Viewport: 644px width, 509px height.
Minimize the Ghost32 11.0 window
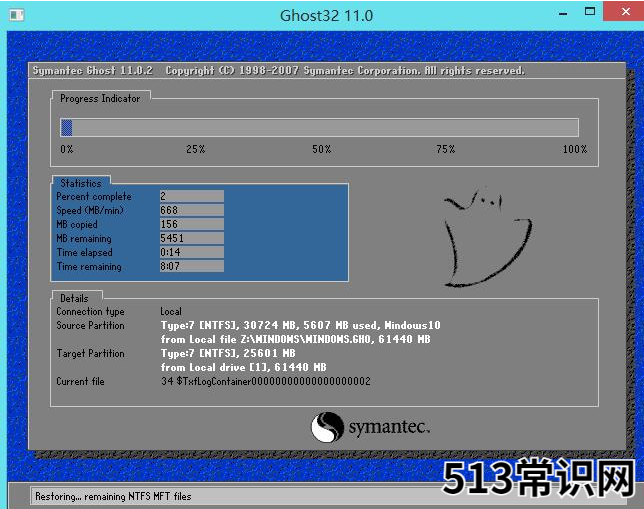click(563, 14)
